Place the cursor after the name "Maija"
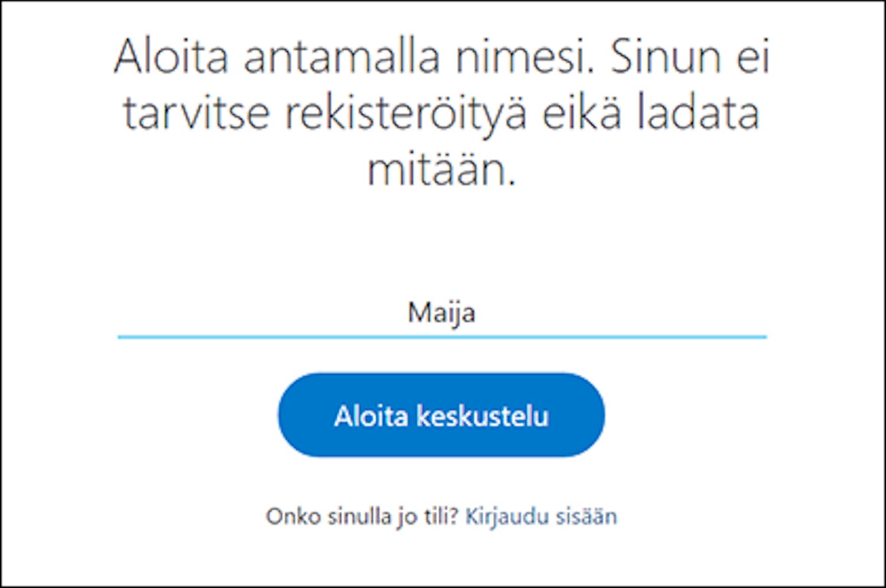Image resolution: width=886 pixels, height=588 pixels. coord(477,312)
